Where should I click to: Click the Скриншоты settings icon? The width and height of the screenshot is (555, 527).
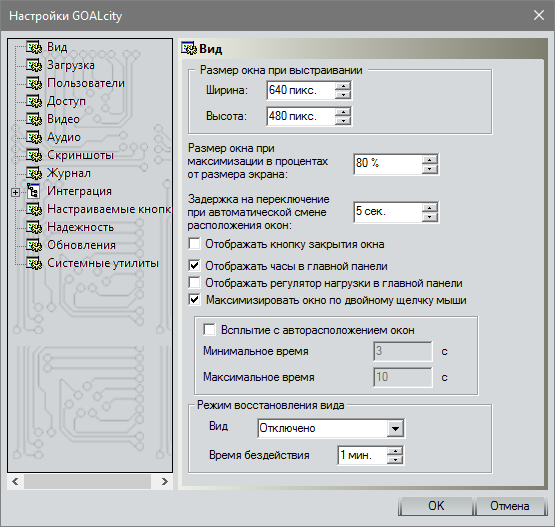pyautogui.click(x=34, y=155)
